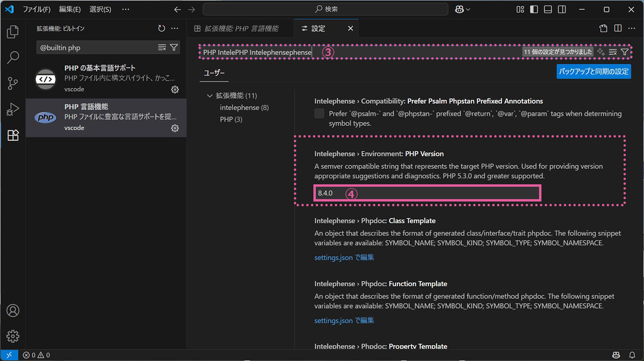Collapse the 拡張機能 (11) tree node
644x361 pixels.
[x=209, y=96]
